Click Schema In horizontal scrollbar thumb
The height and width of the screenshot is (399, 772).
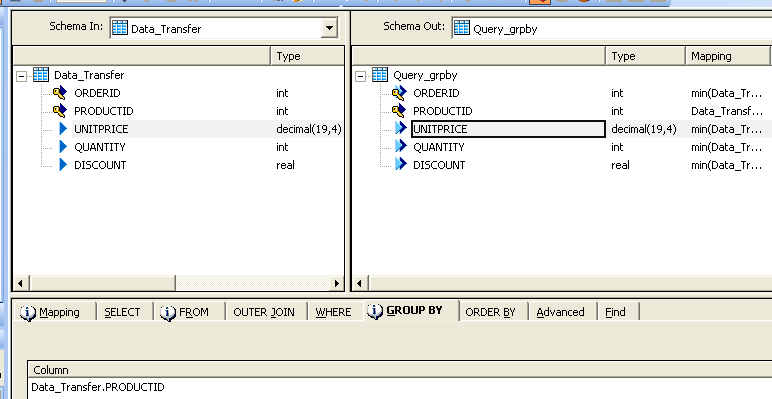102,283
